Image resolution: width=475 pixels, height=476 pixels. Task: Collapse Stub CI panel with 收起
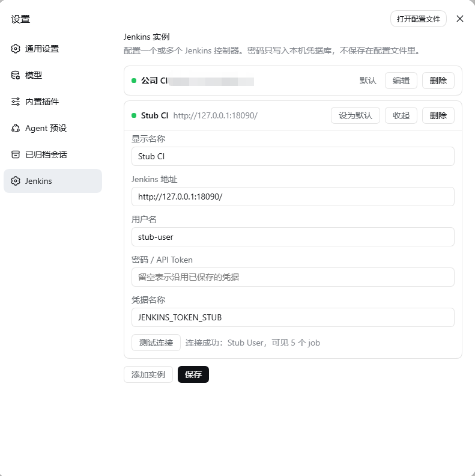(401, 115)
